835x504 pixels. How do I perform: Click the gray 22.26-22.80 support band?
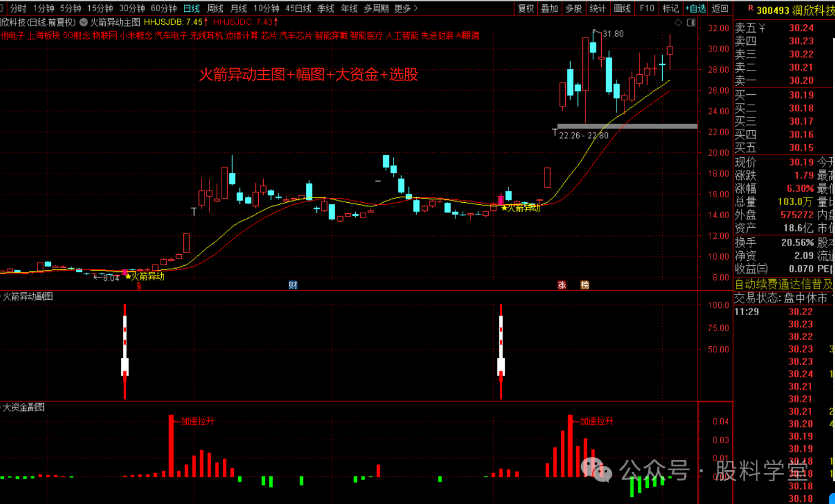[627, 126]
